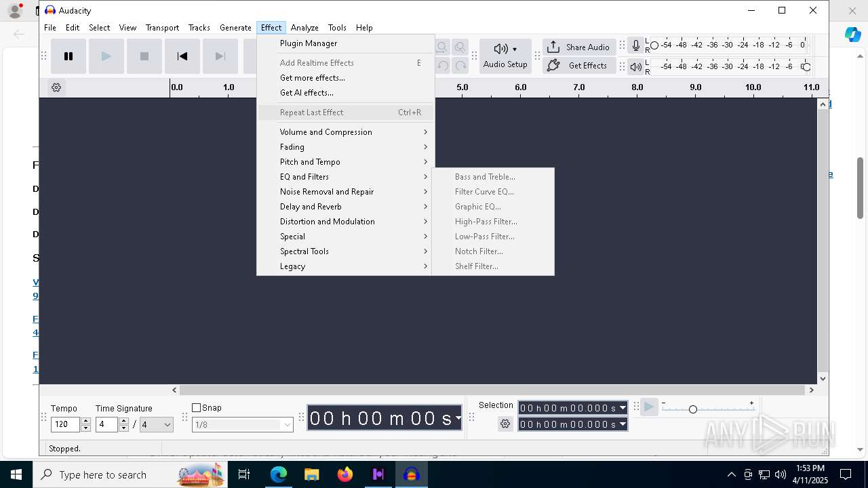Click the Share Audio button
The image size is (868, 488).
[x=579, y=47]
